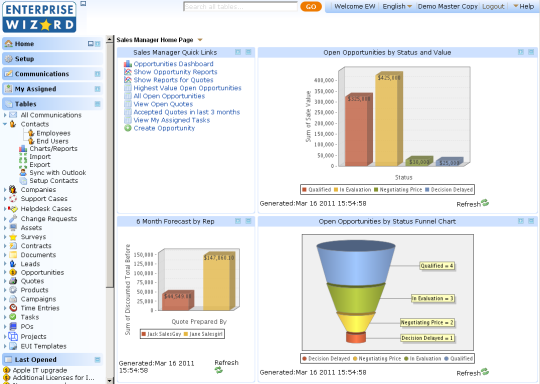Click the Helpdesk Cases icon

click(13, 209)
